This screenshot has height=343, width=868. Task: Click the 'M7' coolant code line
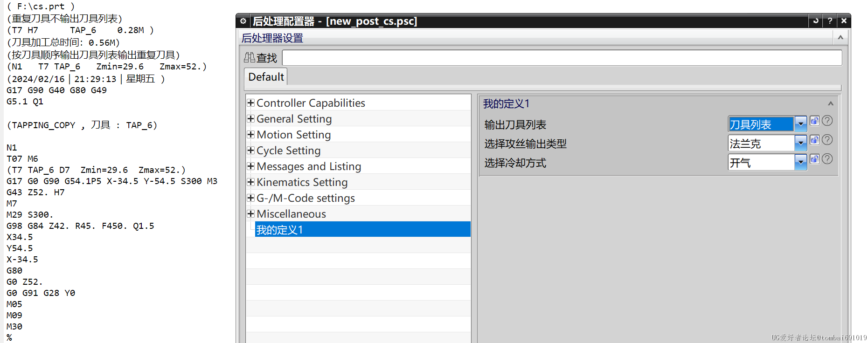pos(12,203)
